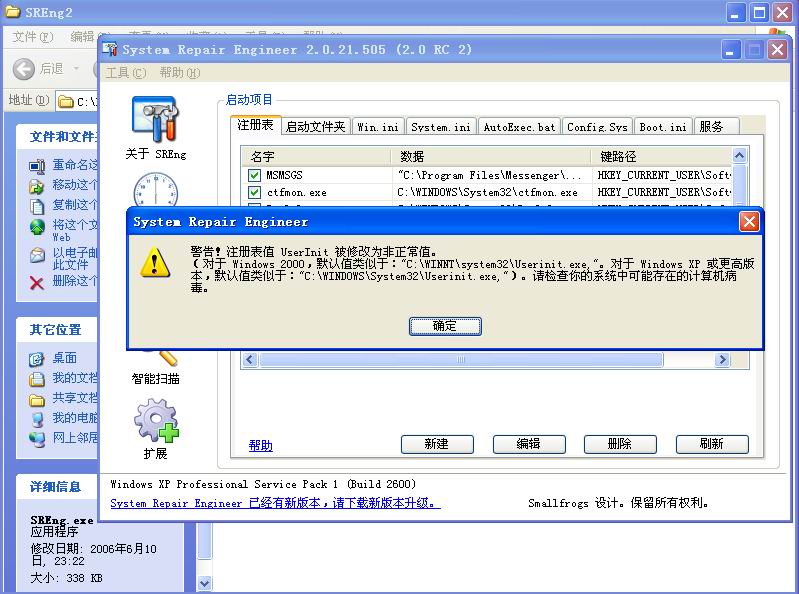Image resolution: width=799 pixels, height=594 pixels.
Task: Switch to the System.ini tab
Action: (441, 127)
